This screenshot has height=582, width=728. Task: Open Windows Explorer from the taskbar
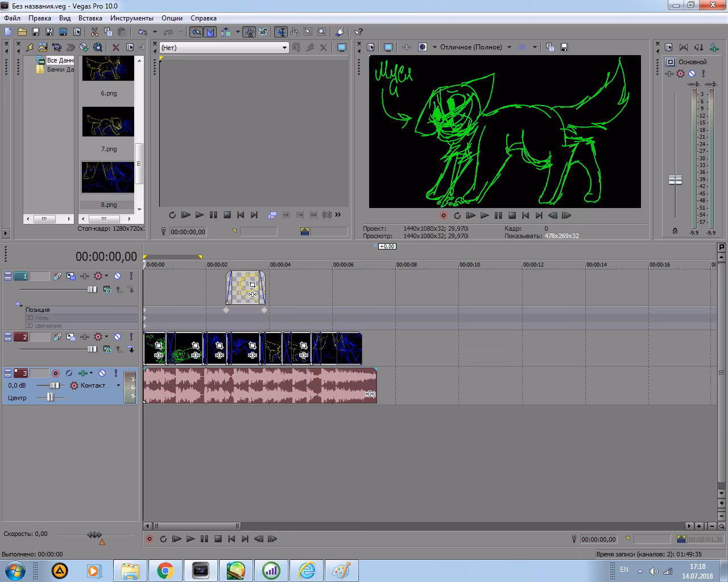[x=130, y=570]
